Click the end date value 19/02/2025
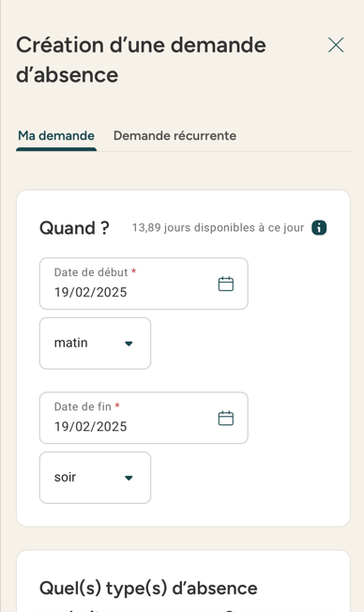364x612 pixels. [90, 426]
